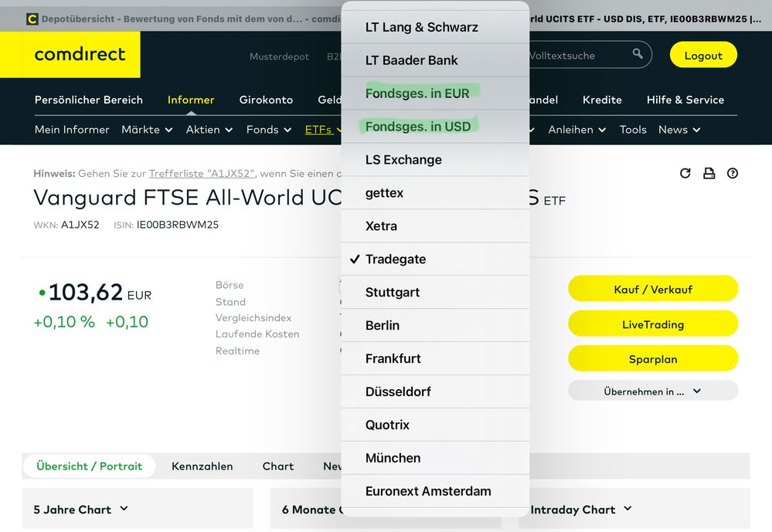
Task: Open the Tools link
Action: pos(633,130)
